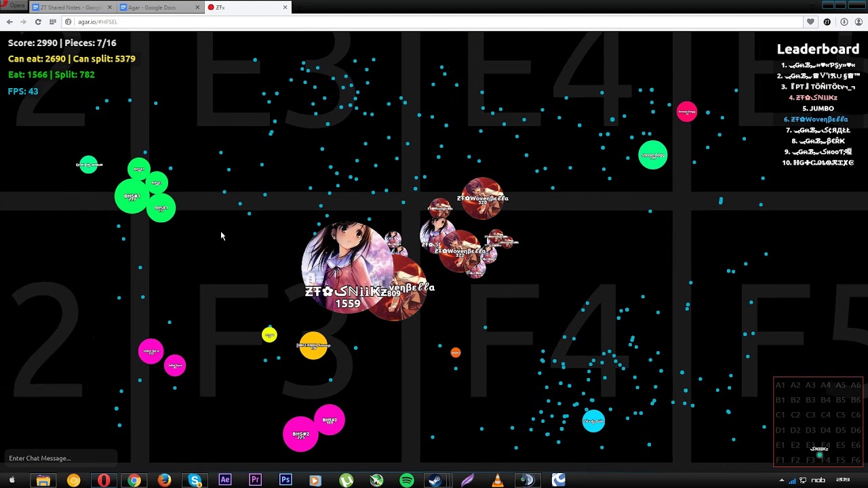Screen dimensions: 868x488
Task: Open the downloads icon in the toolbar
Action: coord(844,22)
